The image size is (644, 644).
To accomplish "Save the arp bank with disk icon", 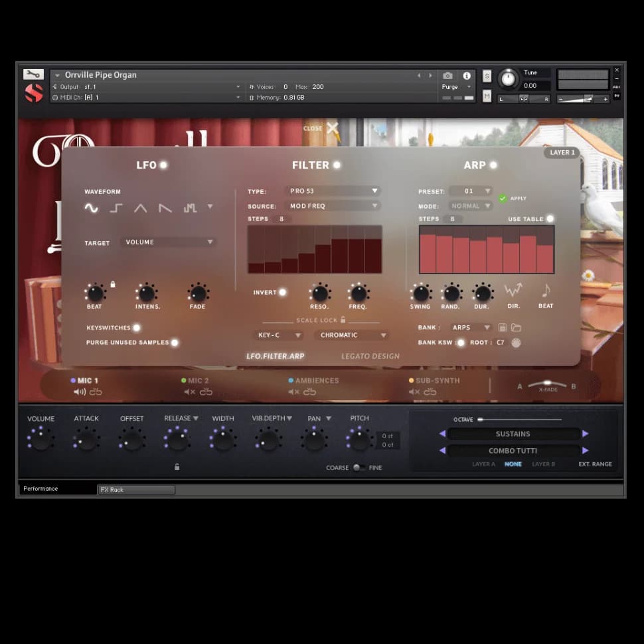I will point(503,328).
